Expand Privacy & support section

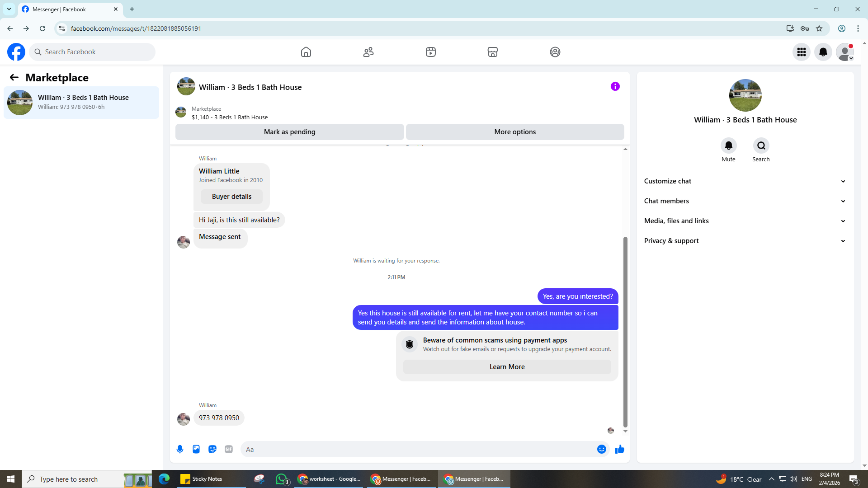[745, 241]
